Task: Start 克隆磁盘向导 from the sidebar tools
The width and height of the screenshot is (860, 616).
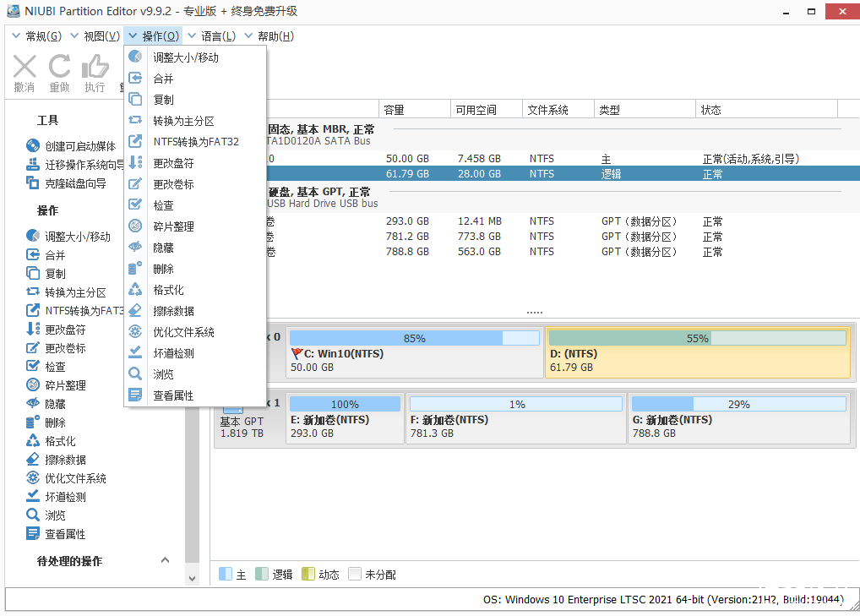Action: click(67, 183)
